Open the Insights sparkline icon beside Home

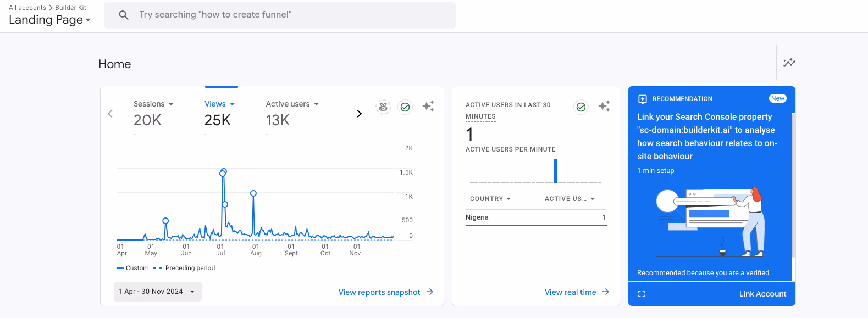click(789, 63)
